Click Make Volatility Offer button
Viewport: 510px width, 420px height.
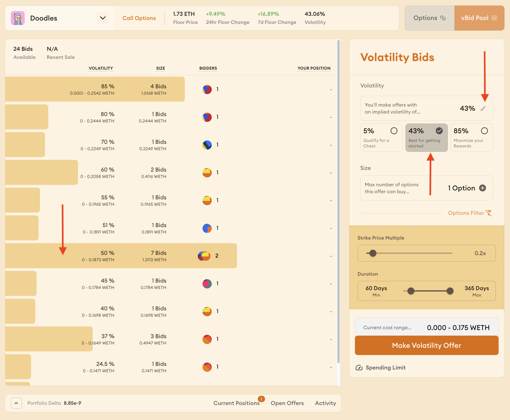coord(426,345)
